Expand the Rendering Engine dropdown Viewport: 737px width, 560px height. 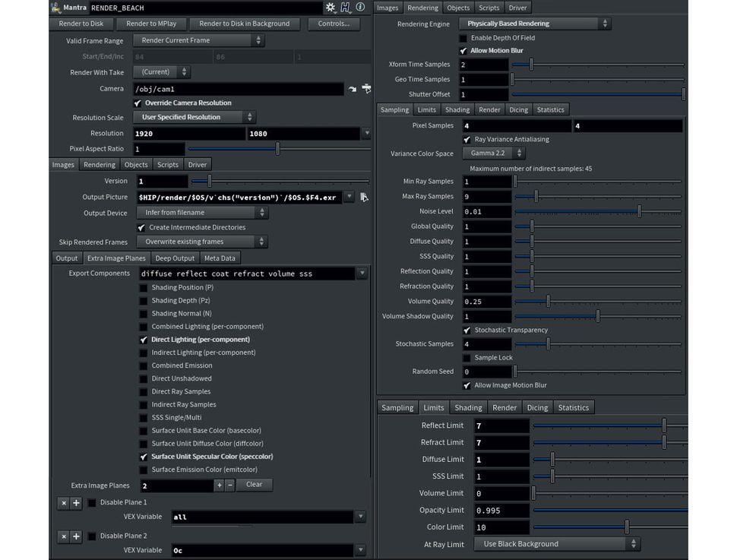pyautogui.click(x=535, y=24)
